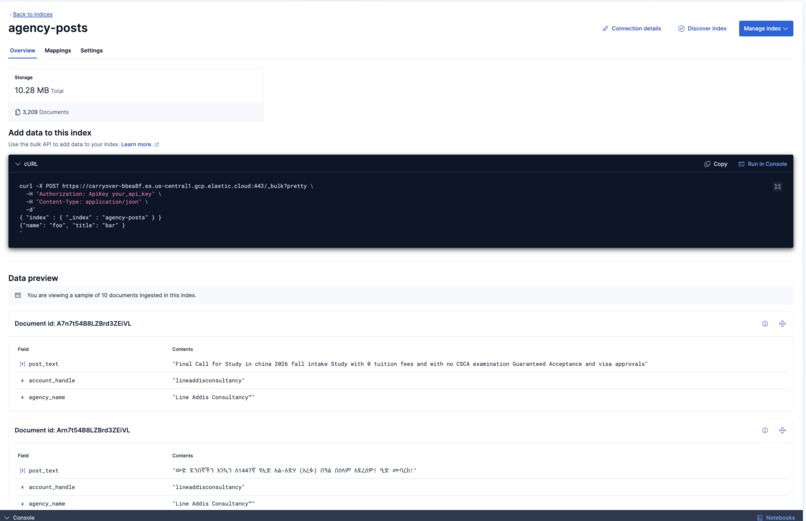Click the Discover index link
Screen dimensions: 806x521
coord(702,28)
